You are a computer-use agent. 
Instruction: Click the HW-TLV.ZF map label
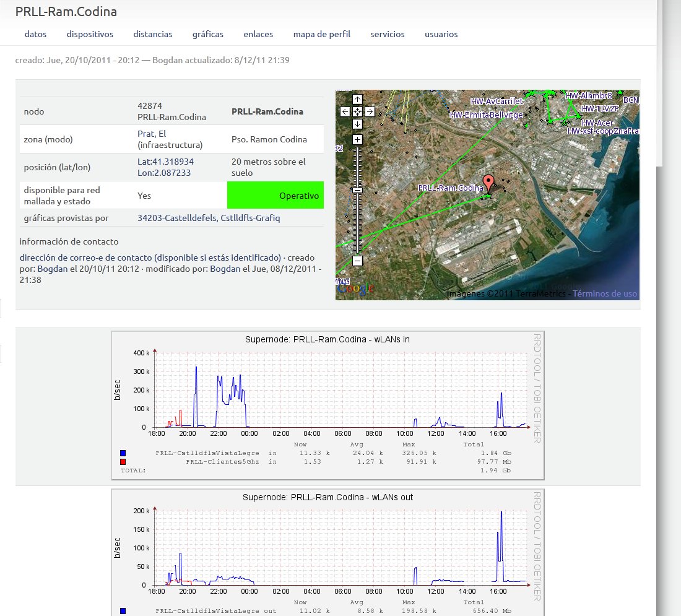tap(600, 108)
